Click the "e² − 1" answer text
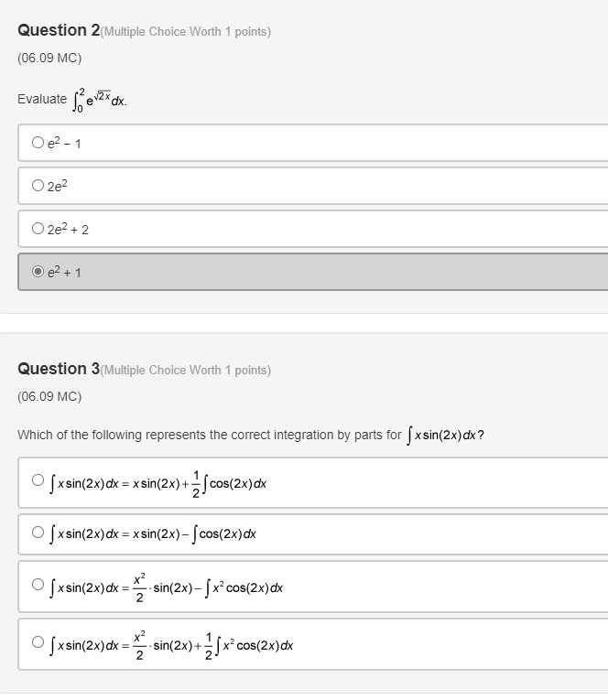Image resolution: width=608 pixels, height=700 pixels. point(64,144)
